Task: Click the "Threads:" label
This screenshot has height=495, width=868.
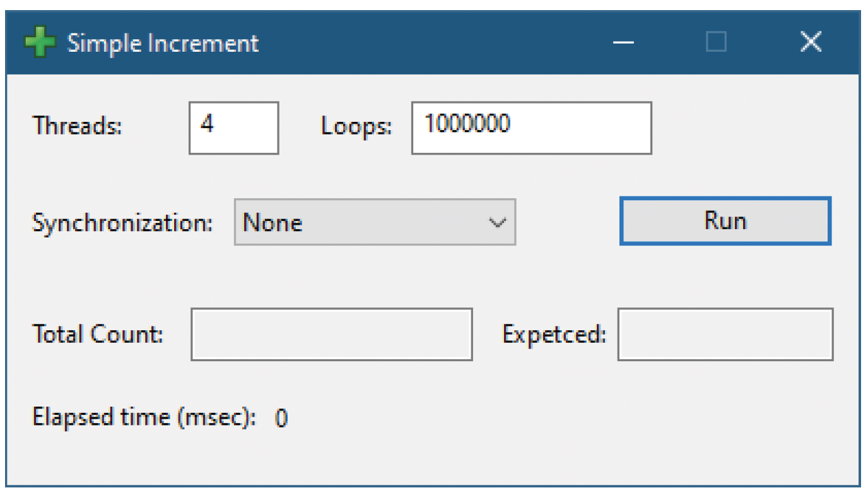Action: 78,126
